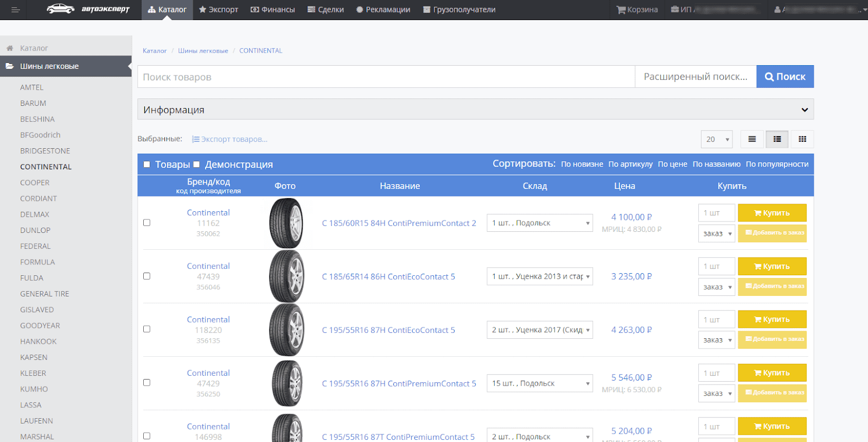This screenshot has height=442, width=868.
Task: Open Сделки section
Action: (325, 10)
